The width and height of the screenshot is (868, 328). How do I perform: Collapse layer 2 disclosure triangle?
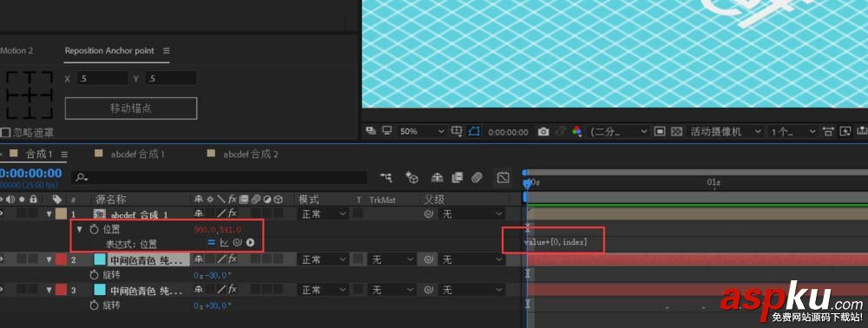pyautogui.click(x=49, y=259)
